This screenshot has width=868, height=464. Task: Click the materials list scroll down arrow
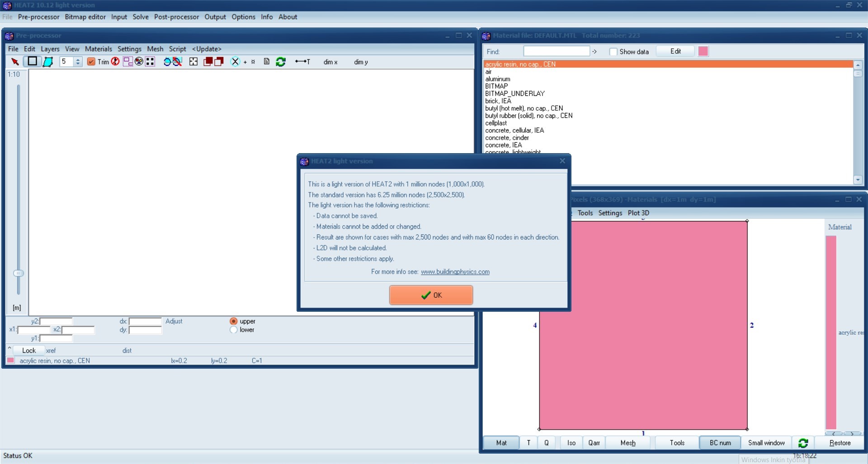858,180
